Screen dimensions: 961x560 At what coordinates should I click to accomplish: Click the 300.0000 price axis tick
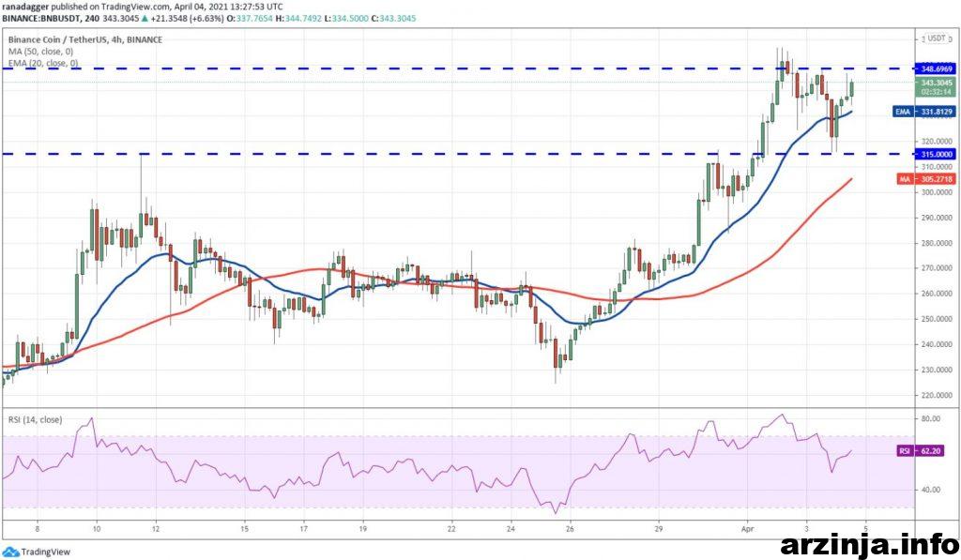point(936,192)
